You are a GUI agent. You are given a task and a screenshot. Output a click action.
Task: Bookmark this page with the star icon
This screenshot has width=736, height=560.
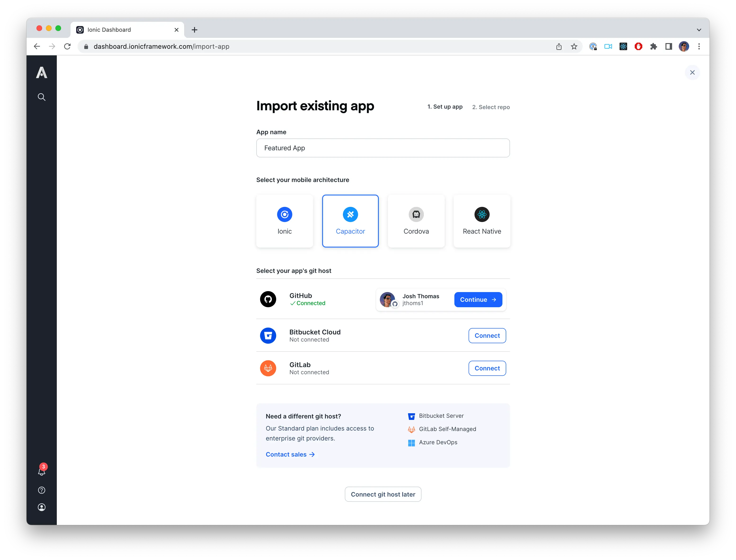tap(574, 46)
